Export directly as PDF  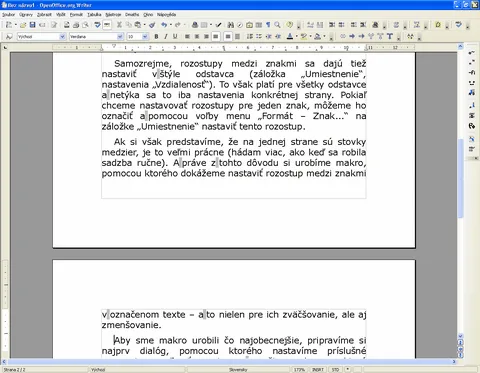[67, 25]
